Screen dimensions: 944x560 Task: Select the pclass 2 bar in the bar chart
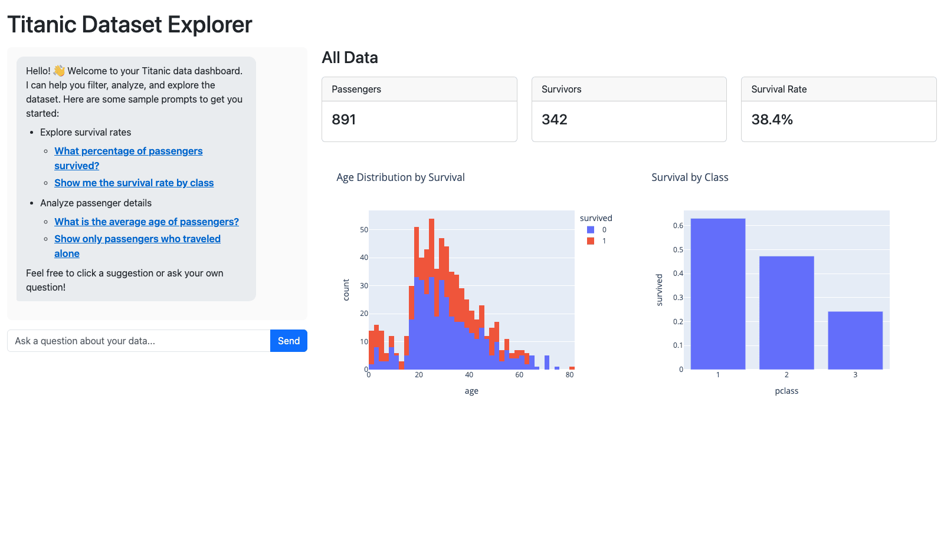coord(786,312)
